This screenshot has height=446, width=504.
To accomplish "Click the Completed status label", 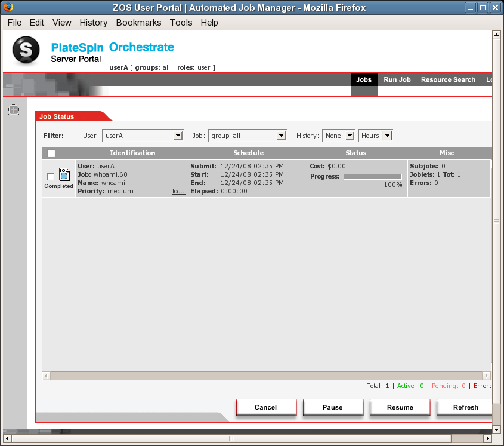I will coord(58,186).
